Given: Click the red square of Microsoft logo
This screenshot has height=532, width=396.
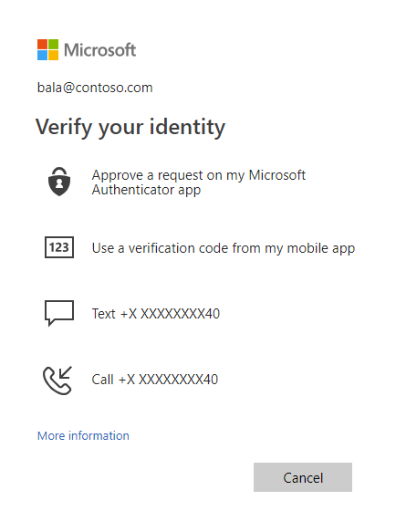Looking at the screenshot, I should (x=42, y=44).
